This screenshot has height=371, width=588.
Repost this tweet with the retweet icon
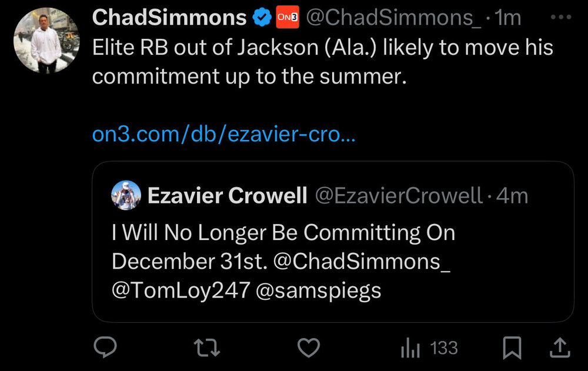tap(207, 348)
